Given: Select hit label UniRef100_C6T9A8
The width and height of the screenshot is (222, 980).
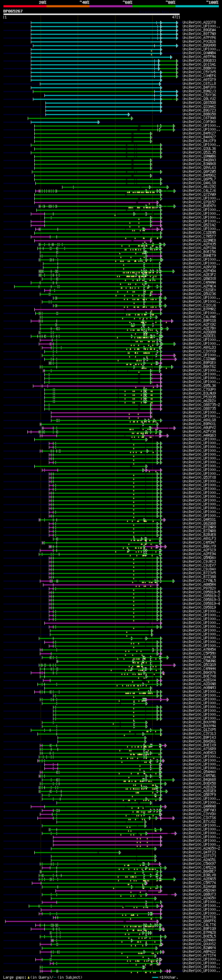Looking at the screenshot, I should tap(199, 118).
